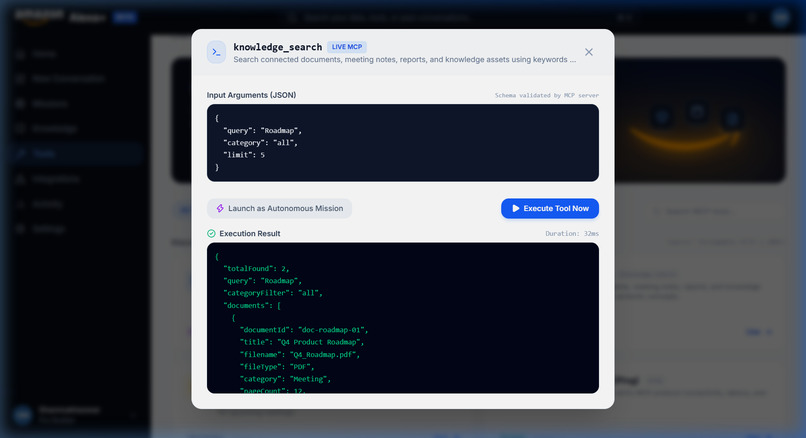Click the "title": "Q4 Product Roadmap" line
Screen dimensions: 806x438
coord(302,342)
